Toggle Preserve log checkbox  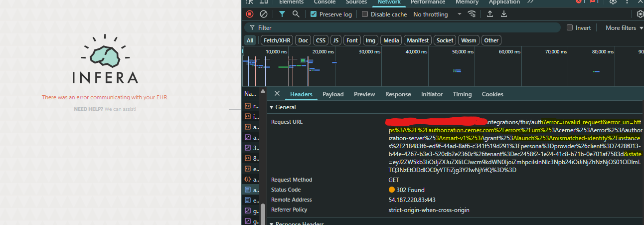[314, 14]
